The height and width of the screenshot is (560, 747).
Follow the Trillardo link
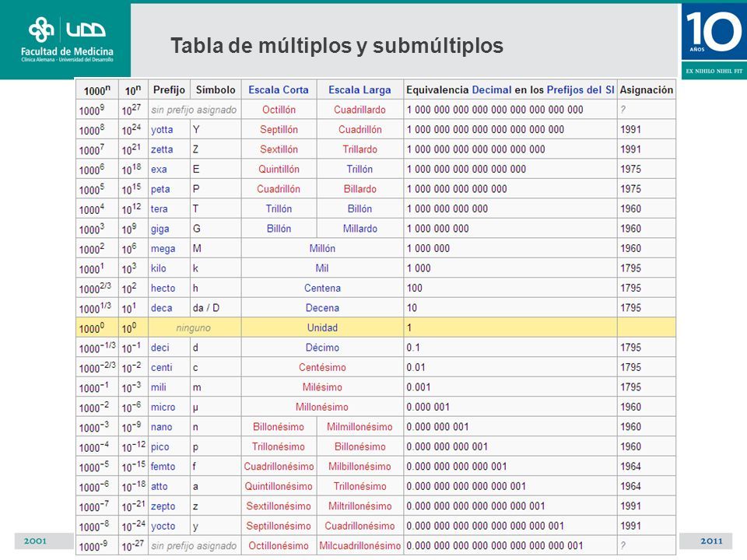tap(359, 149)
